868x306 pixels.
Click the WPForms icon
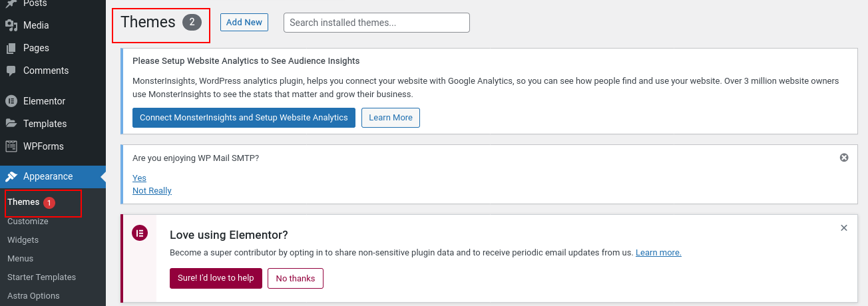[x=11, y=146]
